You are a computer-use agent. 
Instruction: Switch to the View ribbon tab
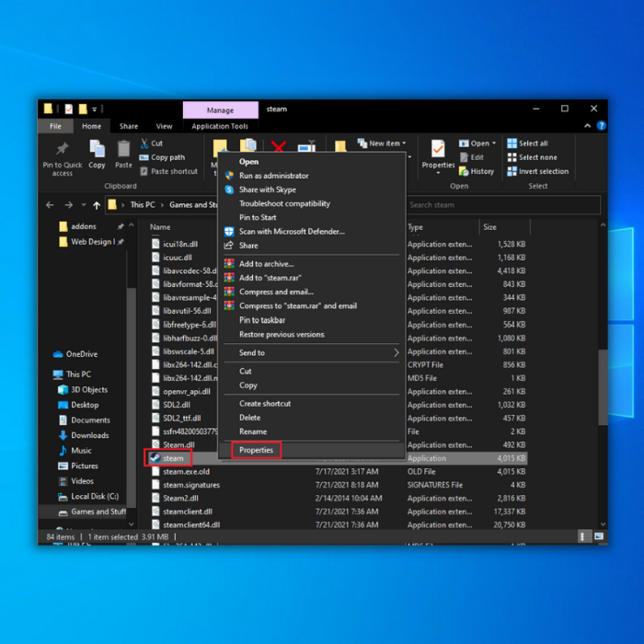pyautogui.click(x=164, y=126)
